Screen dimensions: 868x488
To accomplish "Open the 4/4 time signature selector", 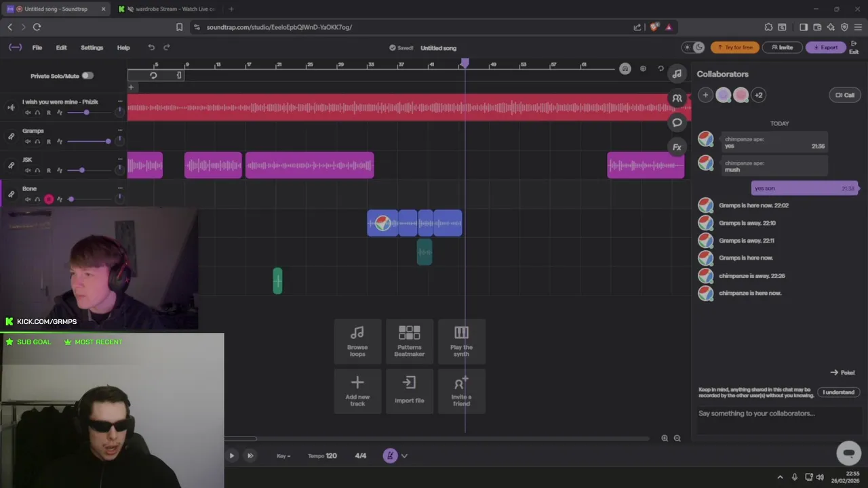I will click(361, 455).
